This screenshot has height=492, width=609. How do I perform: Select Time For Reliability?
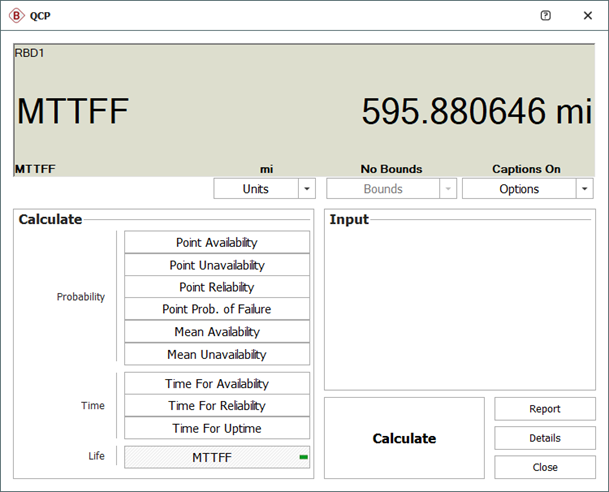(x=217, y=406)
